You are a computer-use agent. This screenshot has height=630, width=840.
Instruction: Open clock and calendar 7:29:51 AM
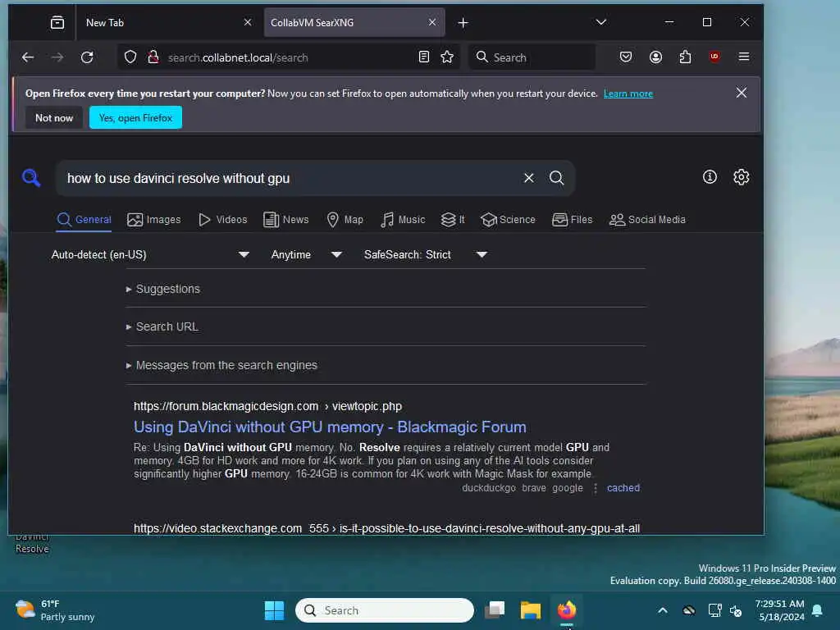click(779, 610)
